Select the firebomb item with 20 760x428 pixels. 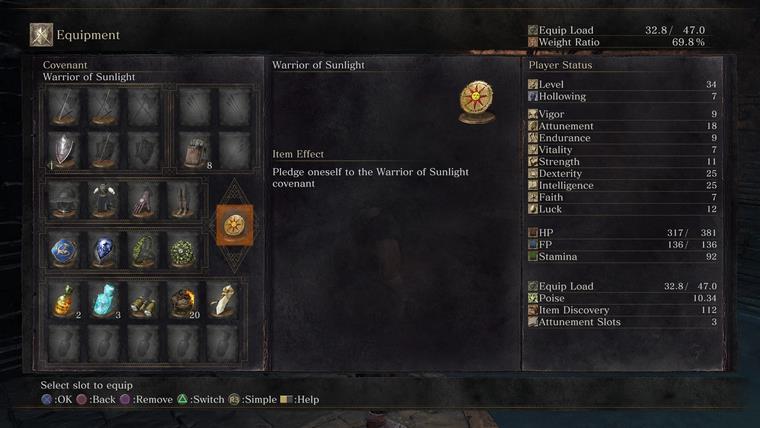[x=182, y=301]
